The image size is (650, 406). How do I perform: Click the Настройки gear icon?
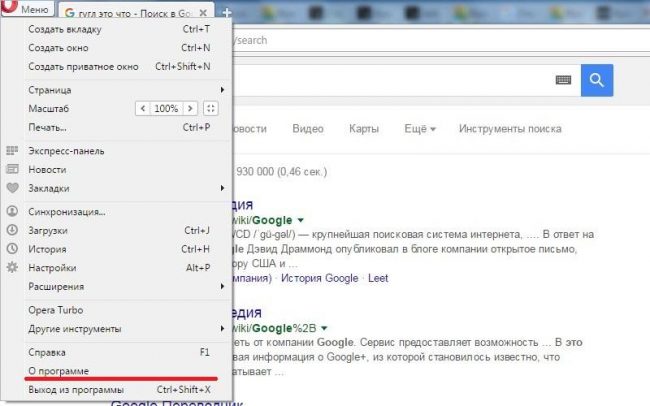(12, 267)
